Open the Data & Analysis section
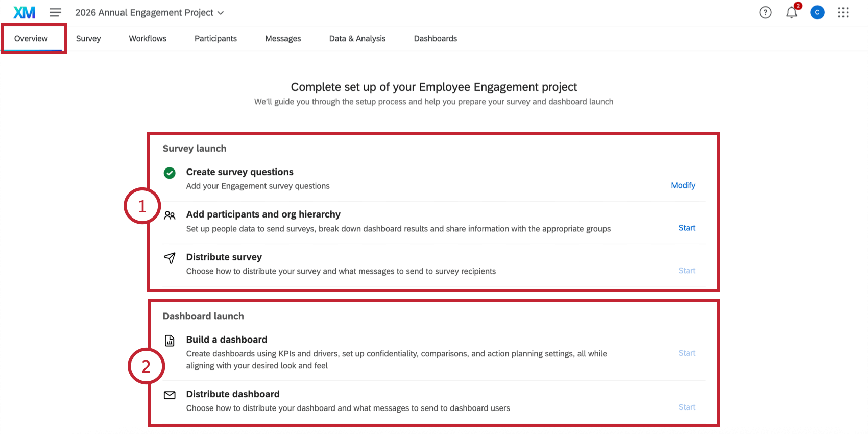Screen dimensions: 868x434 click(357, 38)
